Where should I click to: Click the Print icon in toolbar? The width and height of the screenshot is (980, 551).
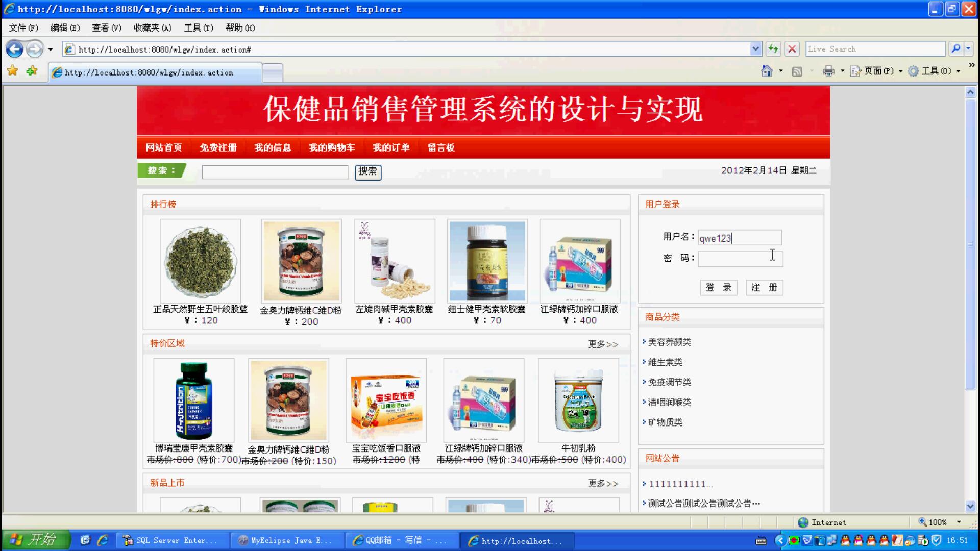pos(828,71)
